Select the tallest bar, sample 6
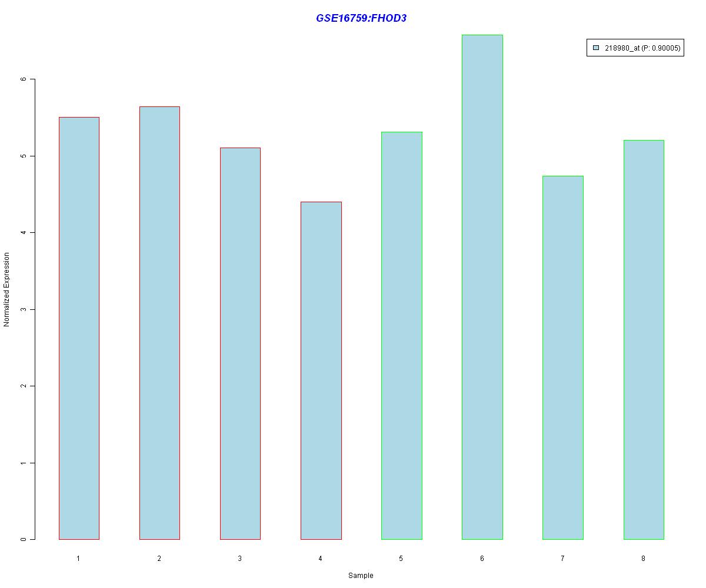 tap(482, 287)
